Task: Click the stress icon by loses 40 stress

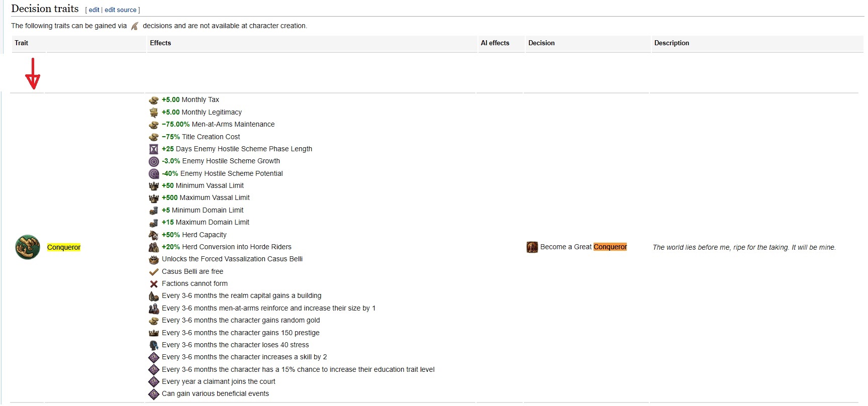Action: pyautogui.click(x=154, y=345)
